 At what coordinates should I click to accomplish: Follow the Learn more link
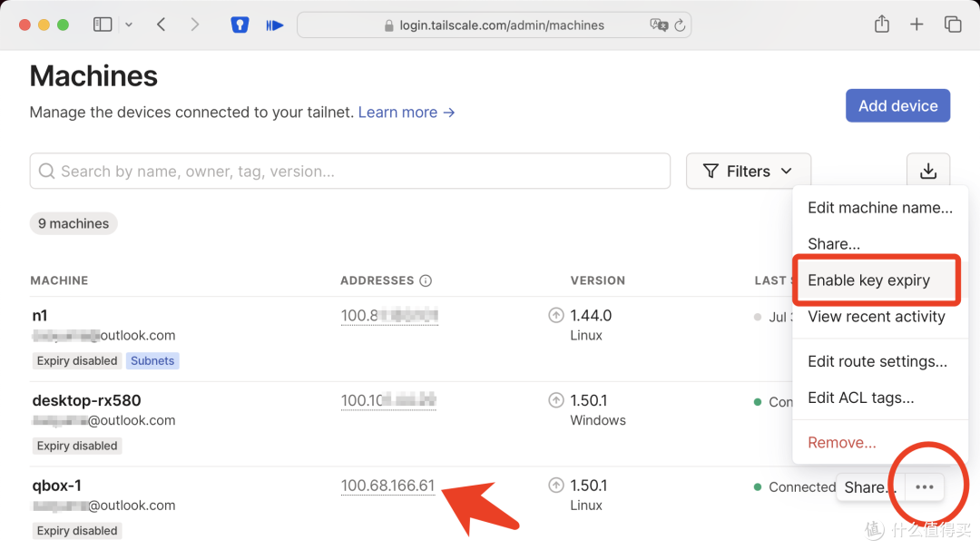[407, 113]
